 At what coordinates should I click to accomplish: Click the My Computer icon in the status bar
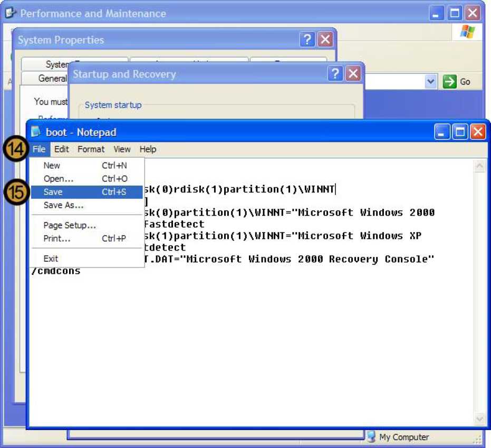371,436
